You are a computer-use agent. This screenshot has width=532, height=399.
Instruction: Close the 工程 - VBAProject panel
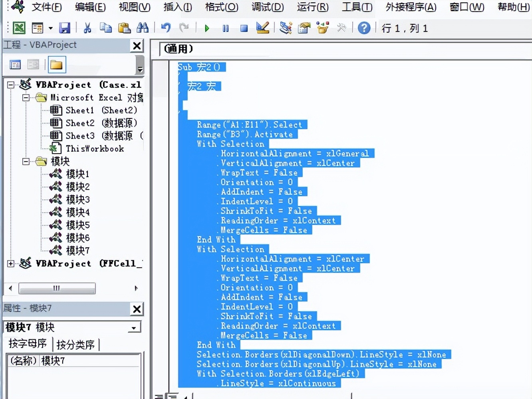tap(137, 45)
